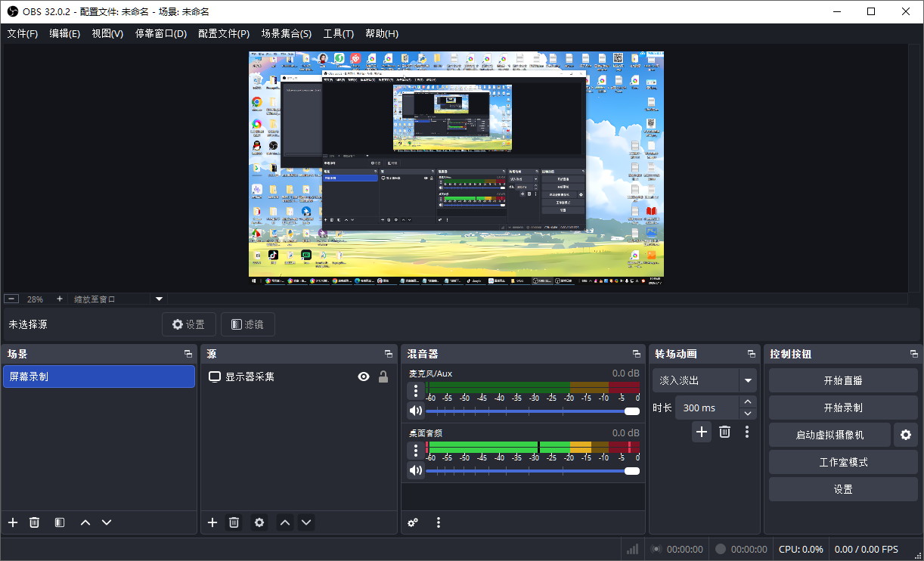
Task: Click the 0.00 / 0.00 FPS status text
Action: pos(867,550)
